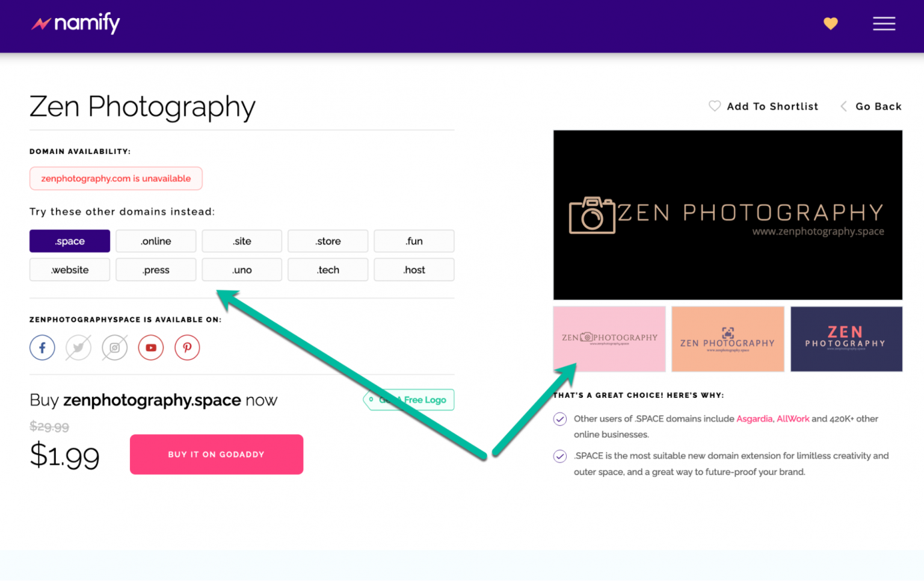This screenshot has width=924, height=581.
Task: Click the Pinterest availability icon
Action: click(x=187, y=347)
